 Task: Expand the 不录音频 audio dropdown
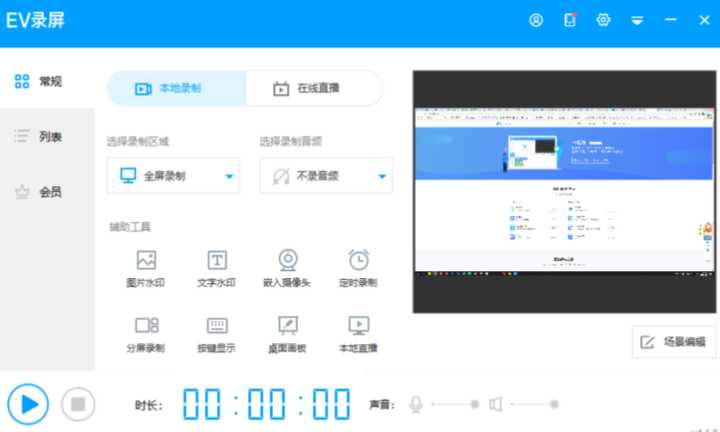(326, 176)
